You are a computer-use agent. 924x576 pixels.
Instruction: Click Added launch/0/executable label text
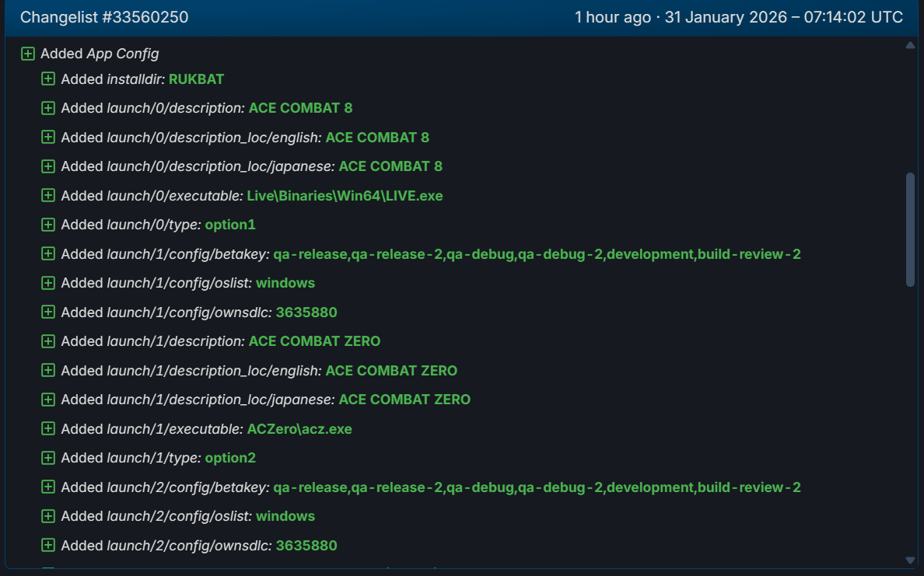[x=152, y=196]
